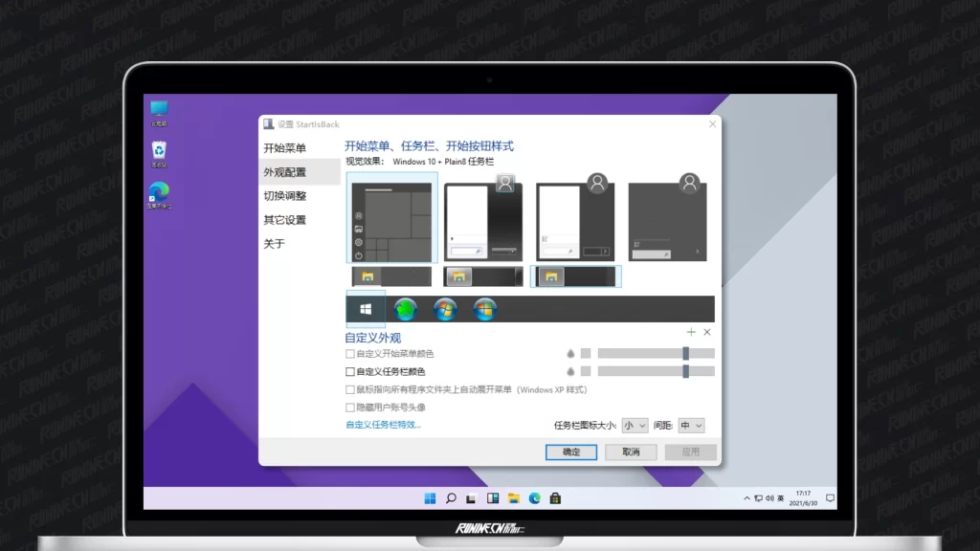Enable the 自定义开始菜单颜色 checkbox
This screenshot has width=980, height=551.
350,354
